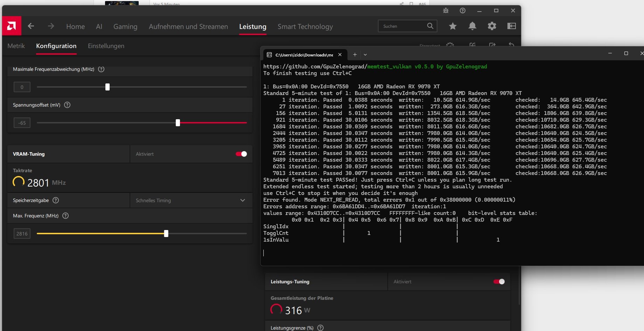Image resolution: width=644 pixels, height=331 pixels.
Task: Minimize the AMD Software window
Action: tap(479, 11)
